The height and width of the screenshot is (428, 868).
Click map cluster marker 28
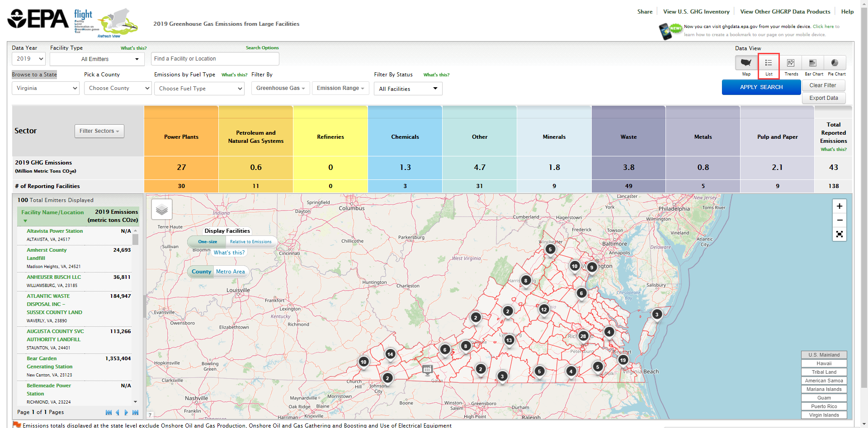pos(583,336)
